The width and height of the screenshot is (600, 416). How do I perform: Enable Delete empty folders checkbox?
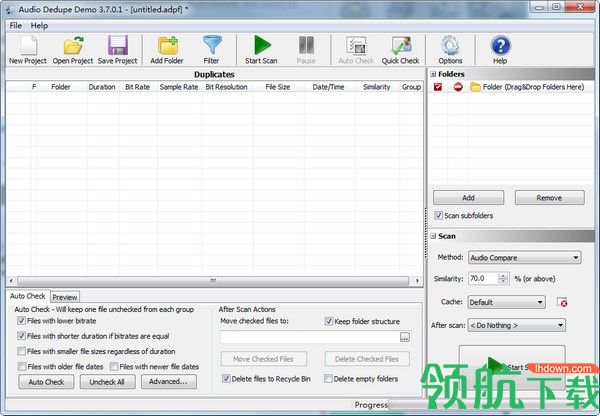click(x=328, y=378)
